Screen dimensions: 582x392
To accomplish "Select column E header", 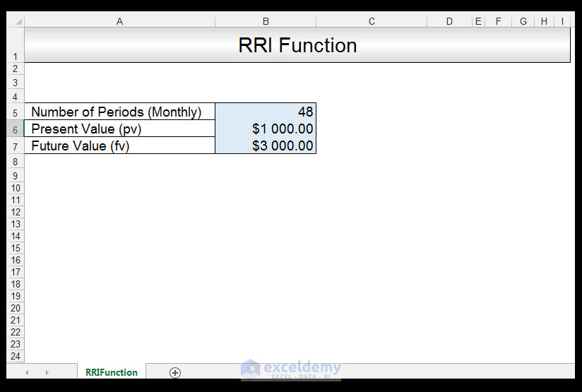I will [x=478, y=21].
